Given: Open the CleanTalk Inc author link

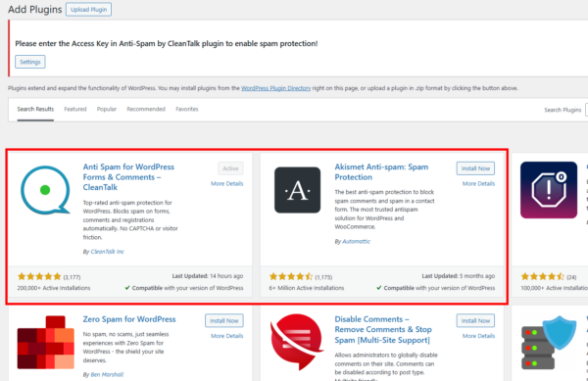Looking at the screenshot, I should pos(107,252).
